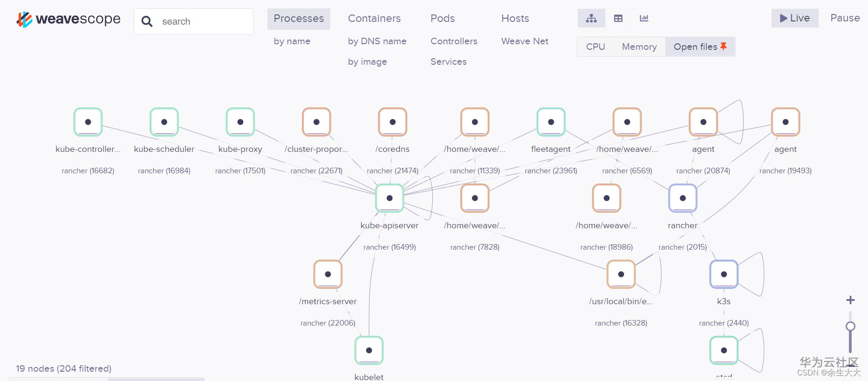Toggle the Open files metric
This screenshot has height=381, width=868.
700,47
